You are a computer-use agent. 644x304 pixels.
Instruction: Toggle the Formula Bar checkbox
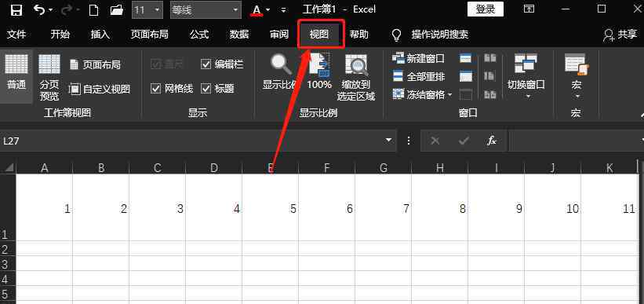click(x=206, y=64)
